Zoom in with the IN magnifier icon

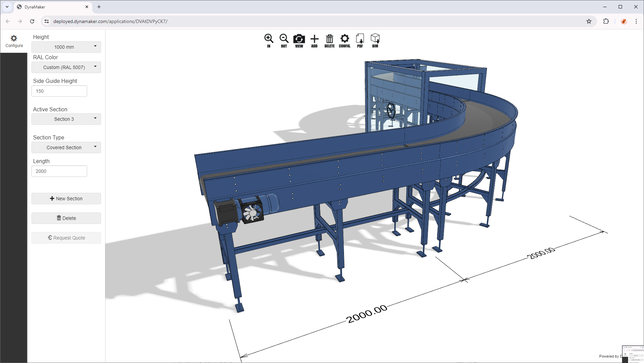[269, 41]
